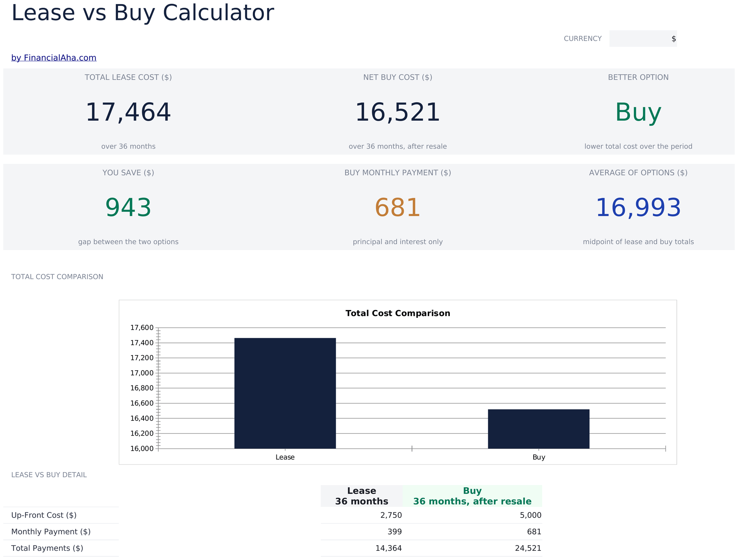The width and height of the screenshot is (738, 560).
Task: Click the 16,000 y-axis label
Action: pyautogui.click(x=142, y=449)
